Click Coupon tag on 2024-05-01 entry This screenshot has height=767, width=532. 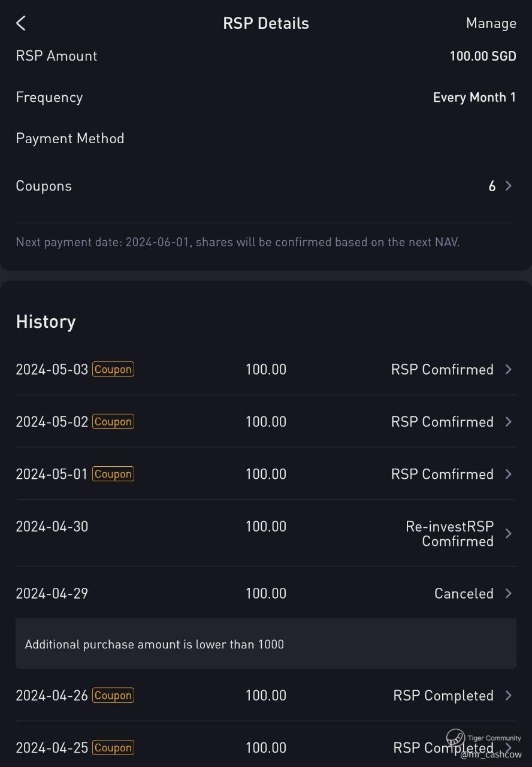tap(113, 474)
